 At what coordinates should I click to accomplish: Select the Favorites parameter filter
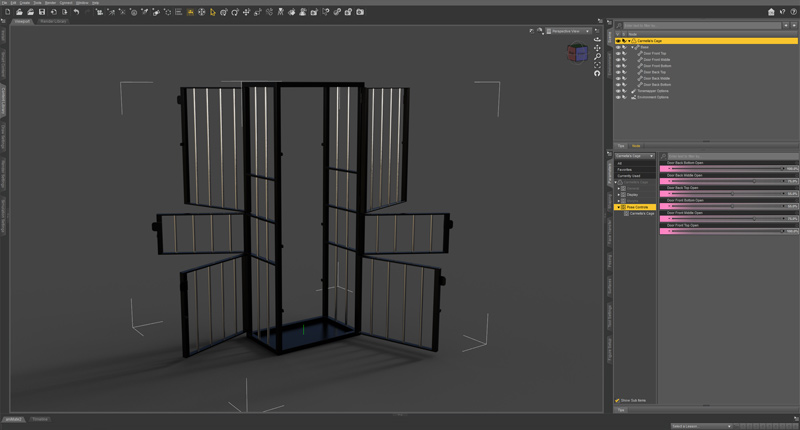624,169
